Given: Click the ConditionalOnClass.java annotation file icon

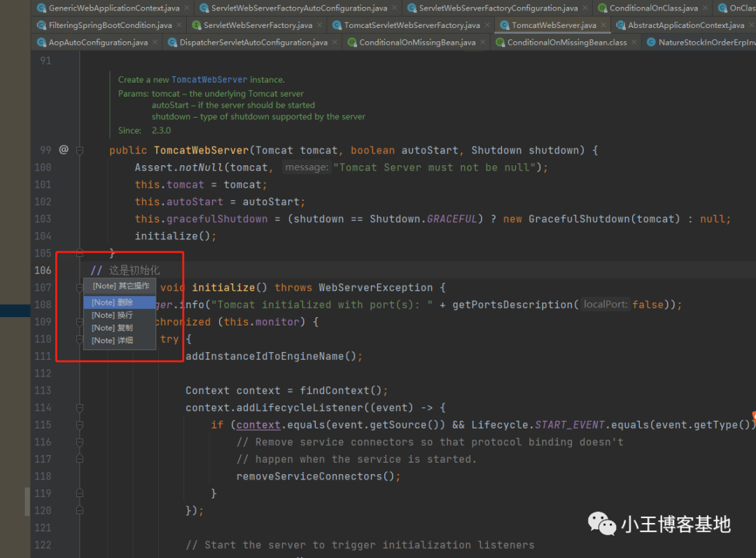Looking at the screenshot, I should [602, 8].
